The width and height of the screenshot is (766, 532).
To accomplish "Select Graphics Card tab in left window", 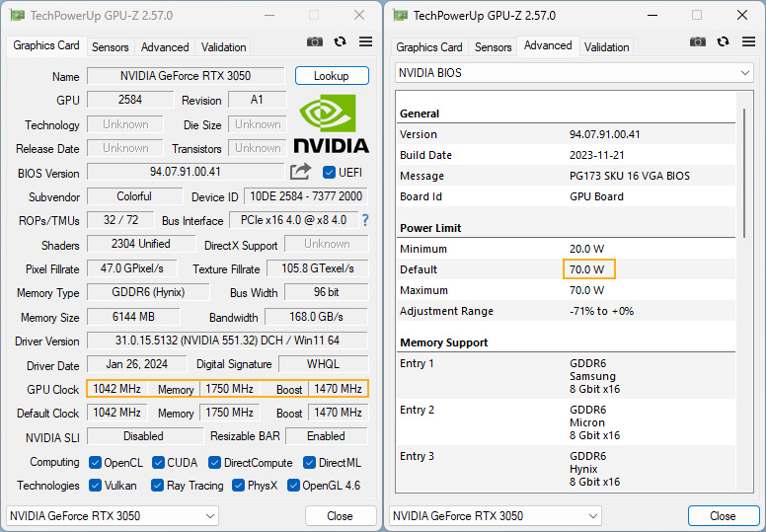I will (46, 45).
